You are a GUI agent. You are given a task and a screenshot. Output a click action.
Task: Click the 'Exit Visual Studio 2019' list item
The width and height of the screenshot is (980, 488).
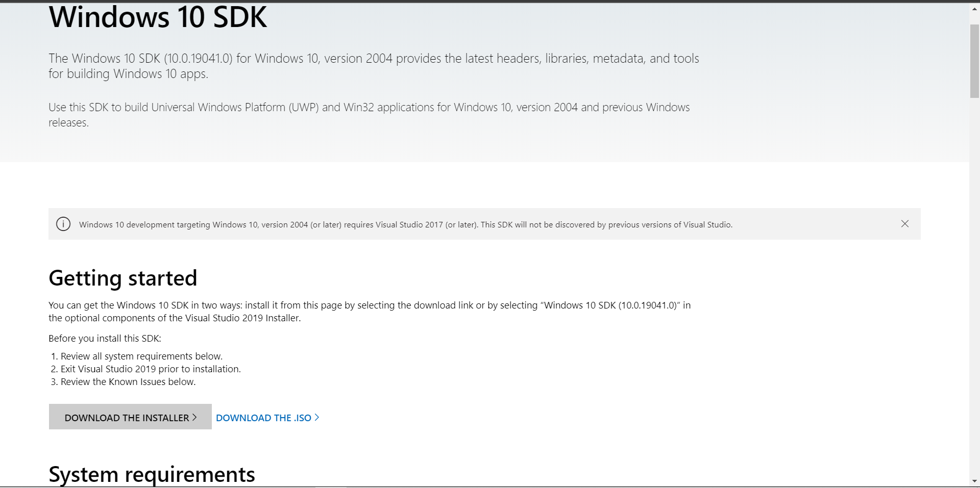(151, 369)
